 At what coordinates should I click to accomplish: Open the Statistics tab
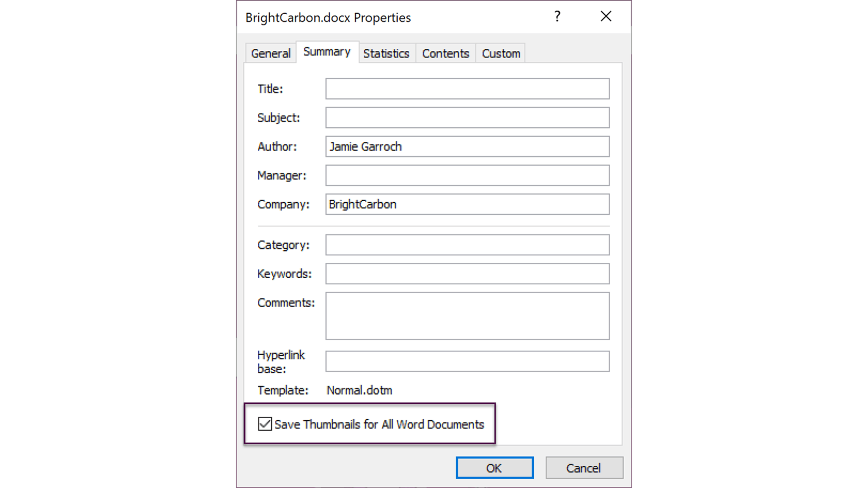[x=387, y=54]
